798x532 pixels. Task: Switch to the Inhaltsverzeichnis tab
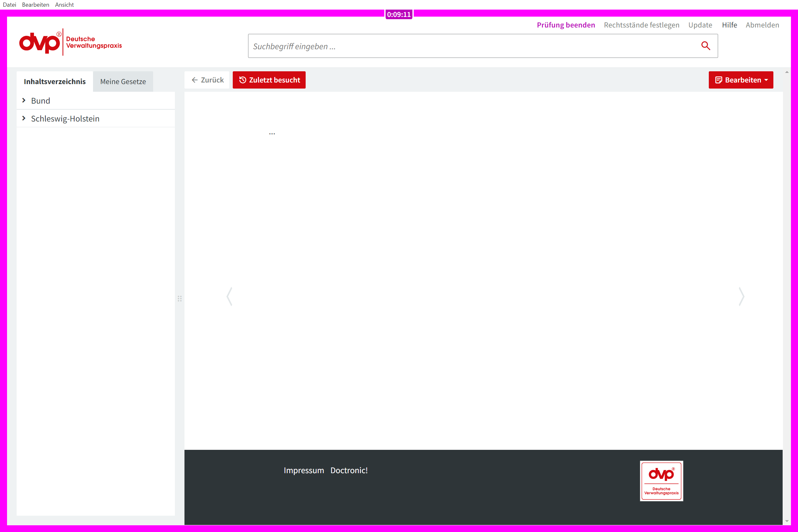pyautogui.click(x=55, y=82)
